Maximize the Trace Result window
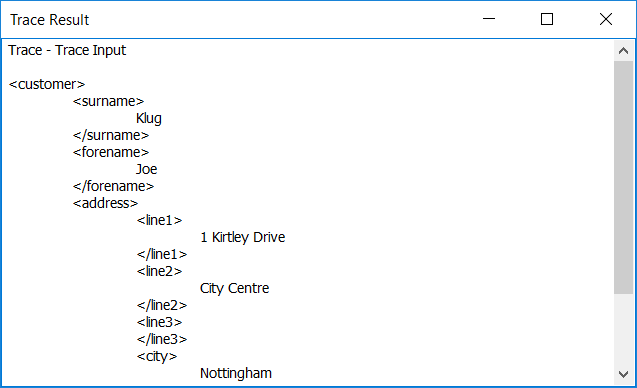Screen dimensions: 637x388 [547, 19]
